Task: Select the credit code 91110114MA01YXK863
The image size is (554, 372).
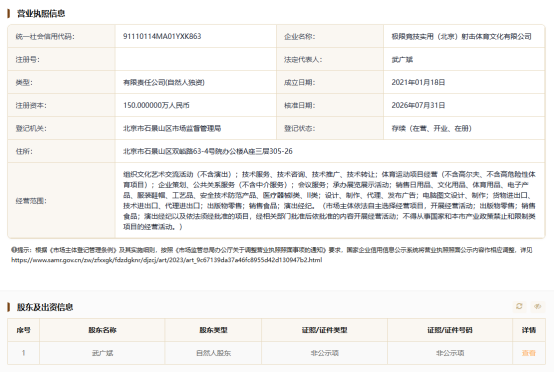Action: 162,36
